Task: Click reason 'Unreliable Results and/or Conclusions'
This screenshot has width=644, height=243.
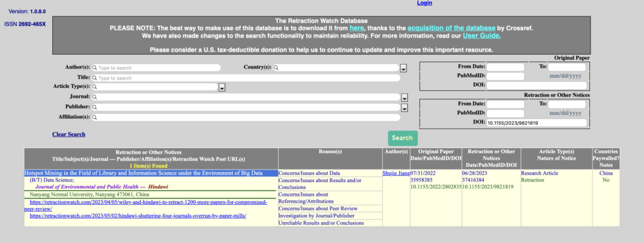Action: (321, 223)
